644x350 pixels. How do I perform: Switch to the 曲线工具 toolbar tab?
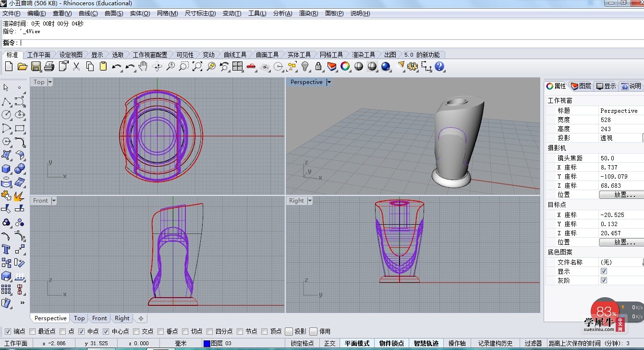pos(235,55)
